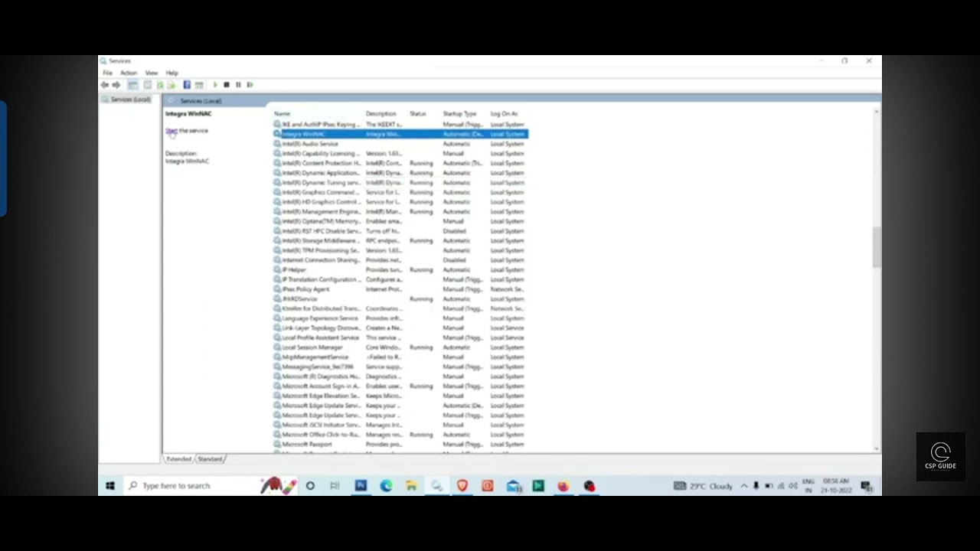Select IP Translation Configuration service row

(400, 279)
